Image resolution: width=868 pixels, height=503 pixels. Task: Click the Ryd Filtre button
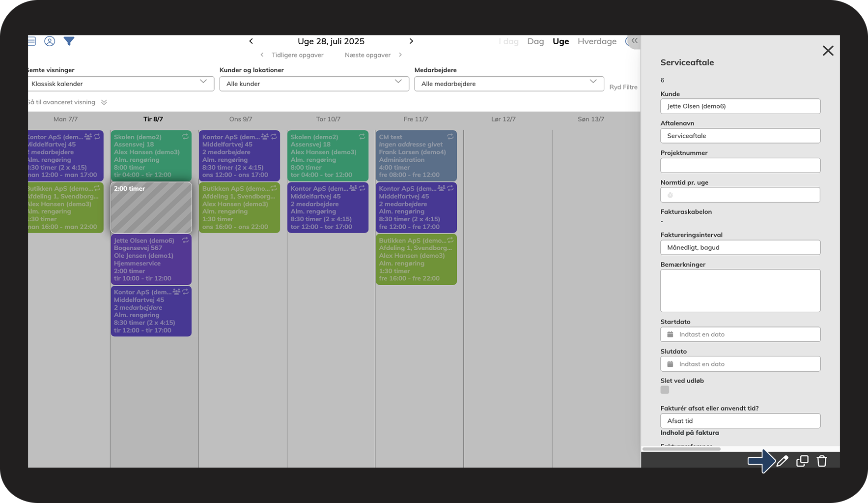[623, 87]
